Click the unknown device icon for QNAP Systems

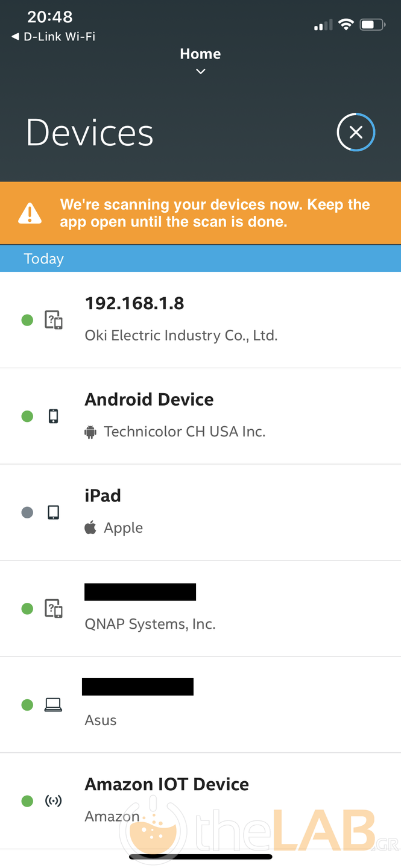[53, 608]
